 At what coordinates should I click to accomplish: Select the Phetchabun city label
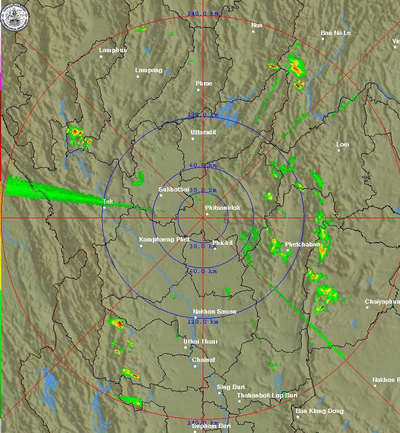click(302, 244)
